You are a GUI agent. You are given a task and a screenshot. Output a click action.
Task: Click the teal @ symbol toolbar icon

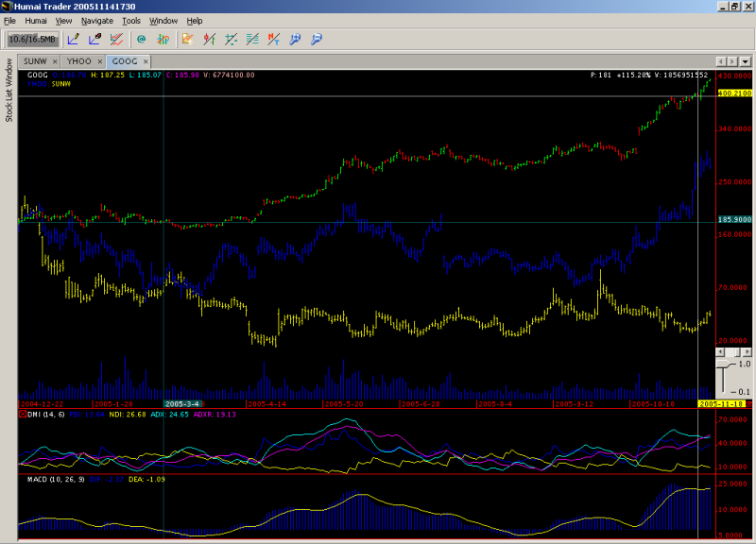141,39
